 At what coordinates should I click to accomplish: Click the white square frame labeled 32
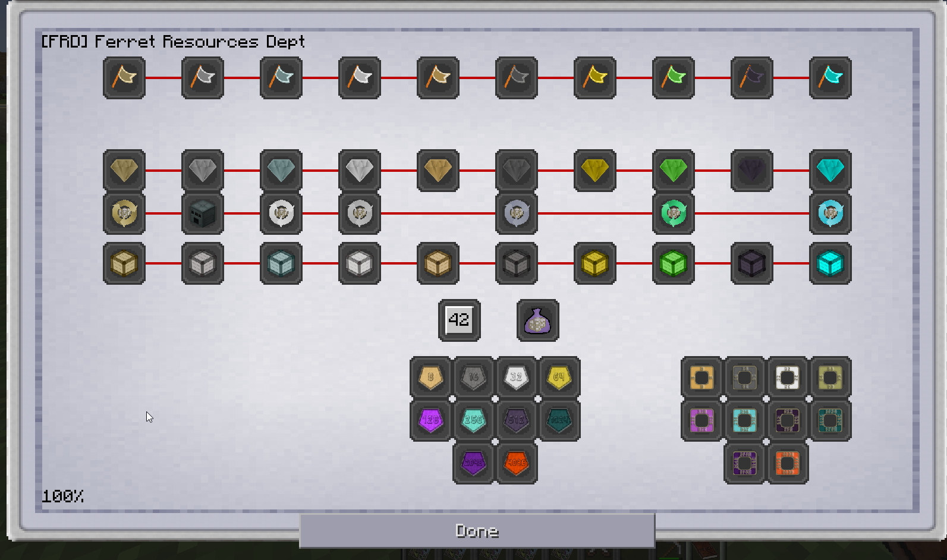click(788, 377)
